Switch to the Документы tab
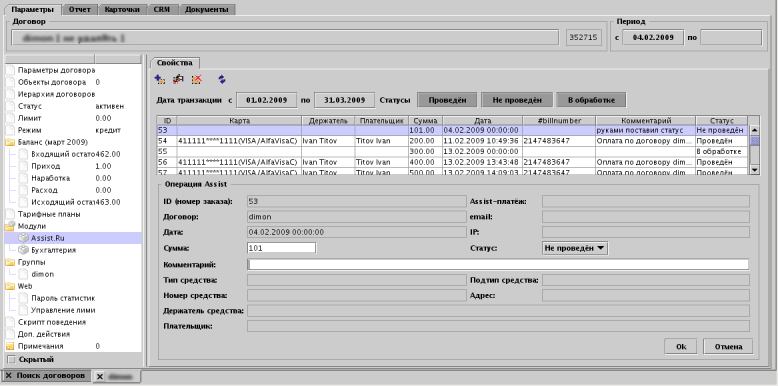This screenshot has height=386, width=778. point(206,9)
